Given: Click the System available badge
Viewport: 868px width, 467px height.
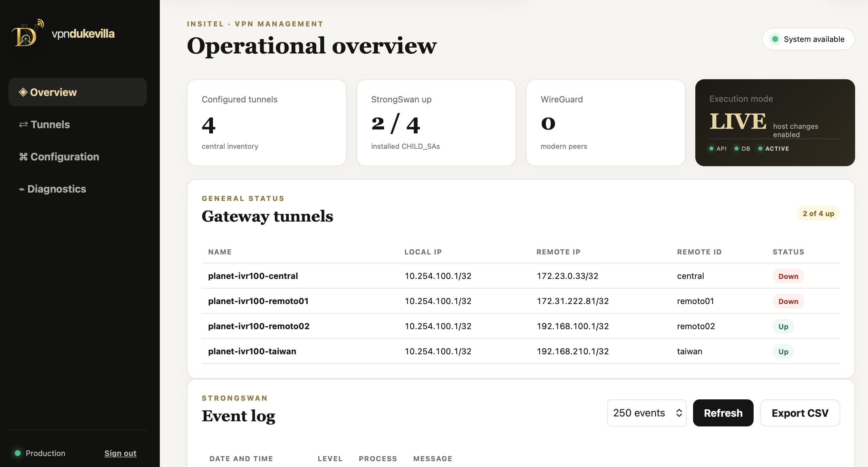Looking at the screenshot, I should (808, 39).
